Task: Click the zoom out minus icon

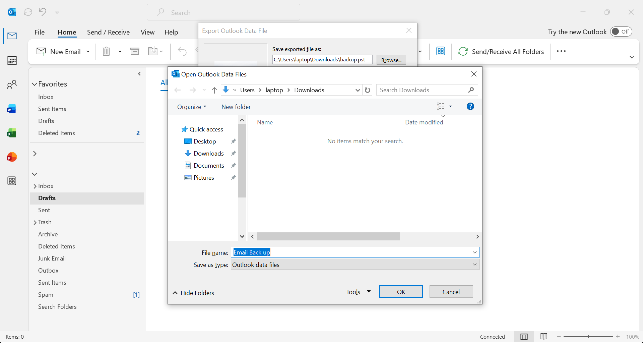Action: click(x=559, y=337)
